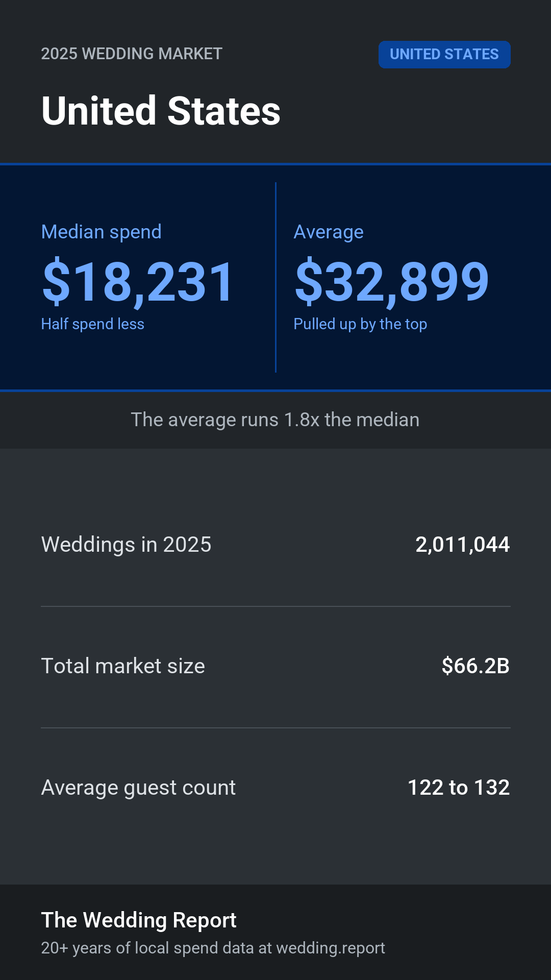Click the Half spend less caption
Screen dimensions: 551x980
point(93,324)
